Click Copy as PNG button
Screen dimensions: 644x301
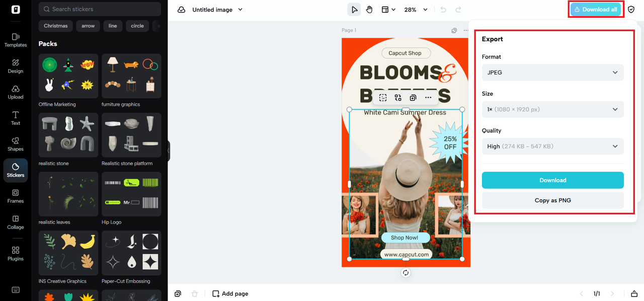[553, 200]
